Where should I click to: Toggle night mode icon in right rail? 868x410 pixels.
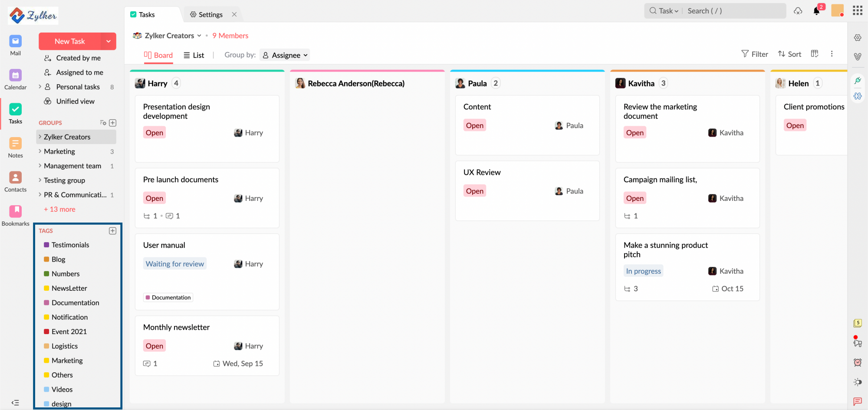coord(858,382)
